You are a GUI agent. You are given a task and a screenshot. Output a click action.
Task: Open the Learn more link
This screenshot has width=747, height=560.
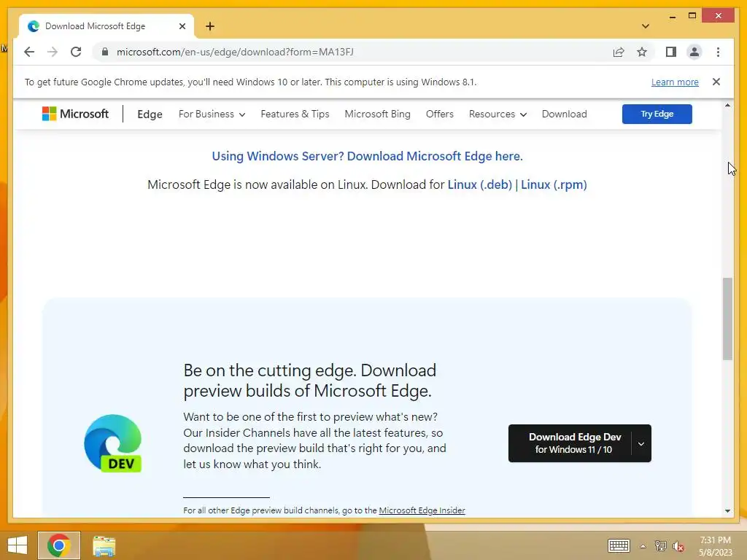(x=675, y=82)
